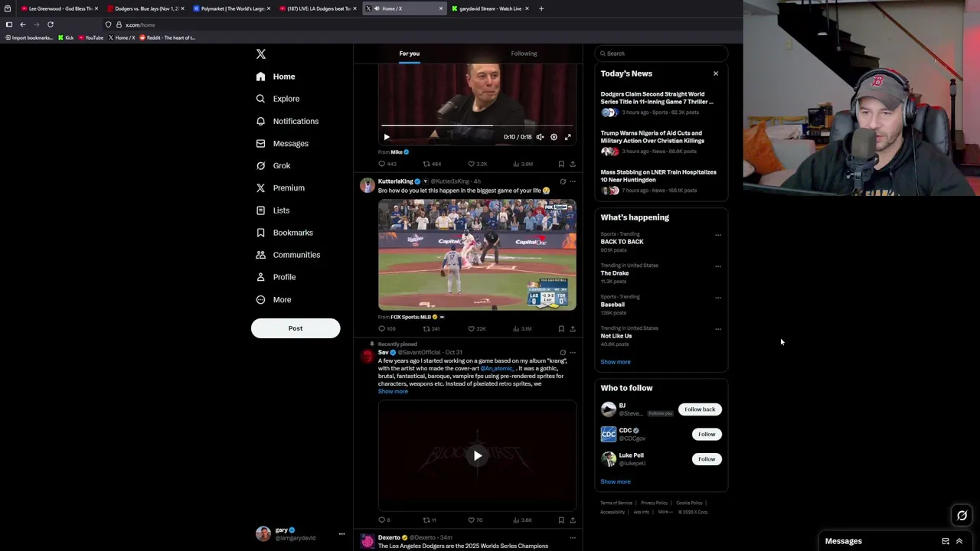
Task: Bookmark the KutterIsKing post
Action: click(561, 329)
